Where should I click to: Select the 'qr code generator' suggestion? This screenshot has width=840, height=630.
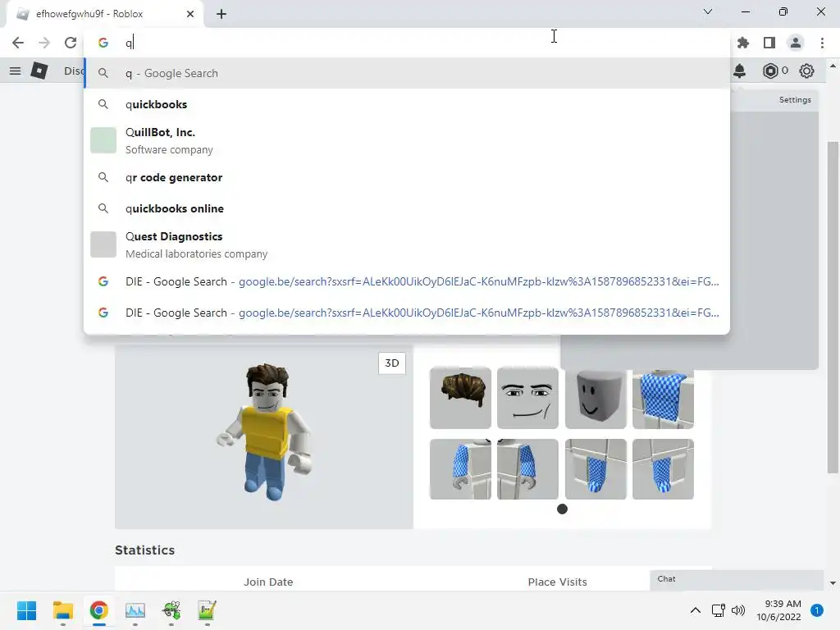(407, 177)
